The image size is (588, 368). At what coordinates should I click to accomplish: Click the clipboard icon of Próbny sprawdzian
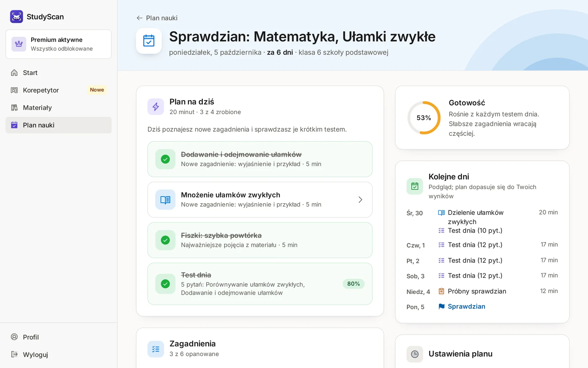(441, 291)
